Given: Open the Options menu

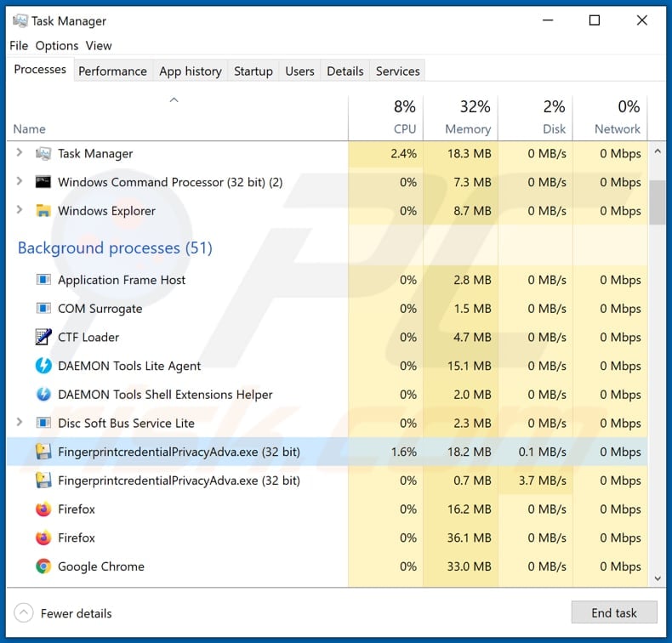Looking at the screenshot, I should [x=57, y=45].
